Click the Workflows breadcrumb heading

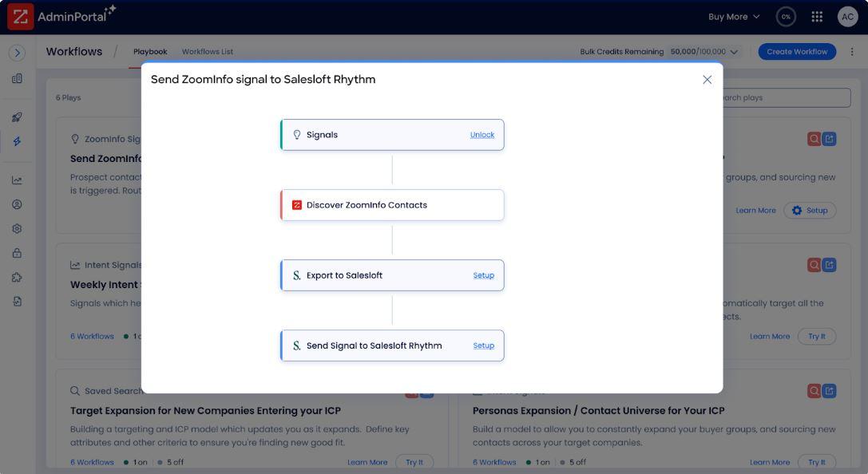[74, 51]
